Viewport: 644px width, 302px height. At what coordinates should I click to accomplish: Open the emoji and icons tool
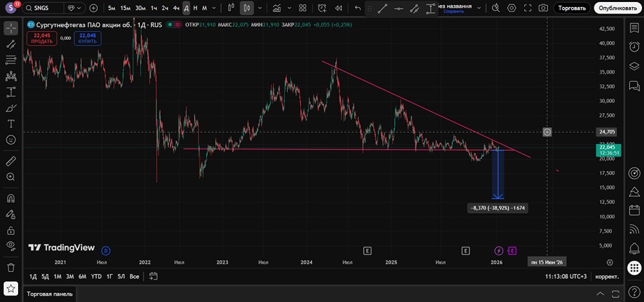(x=11, y=140)
